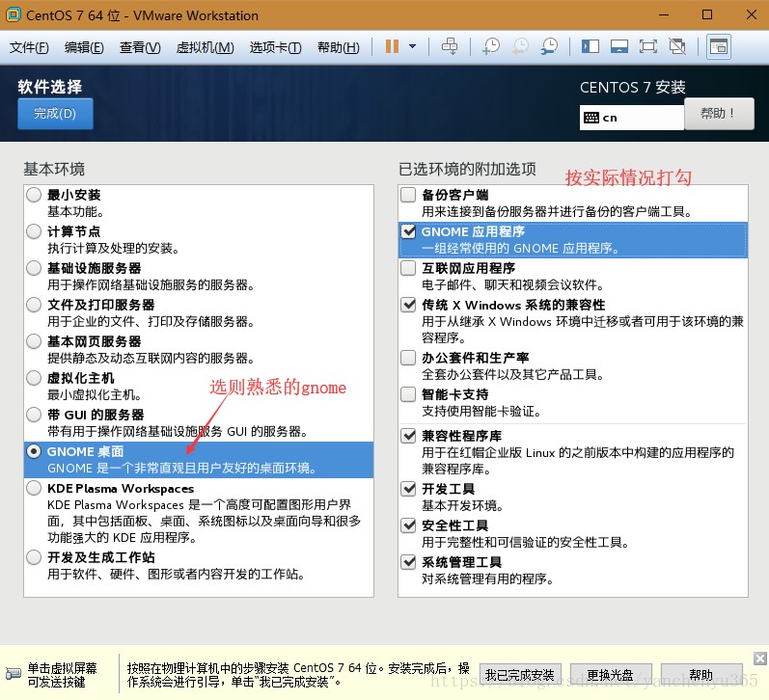Select the 计算节点 radio button

34,231
